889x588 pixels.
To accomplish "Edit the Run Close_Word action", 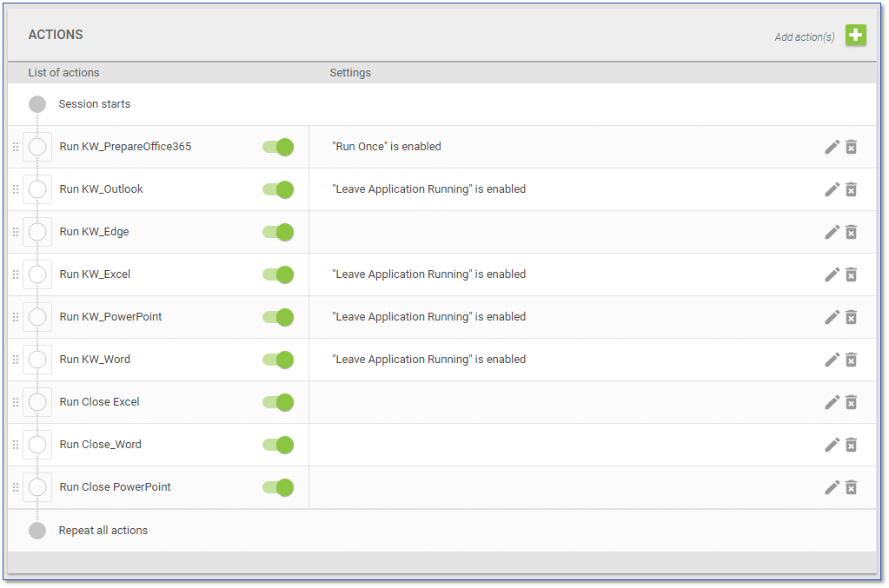I will click(832, 445).
